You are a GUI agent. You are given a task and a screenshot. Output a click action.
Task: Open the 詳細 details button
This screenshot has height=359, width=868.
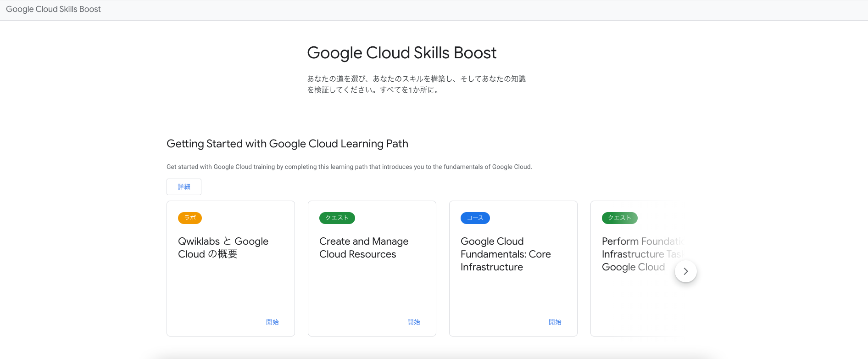point(184,187)
